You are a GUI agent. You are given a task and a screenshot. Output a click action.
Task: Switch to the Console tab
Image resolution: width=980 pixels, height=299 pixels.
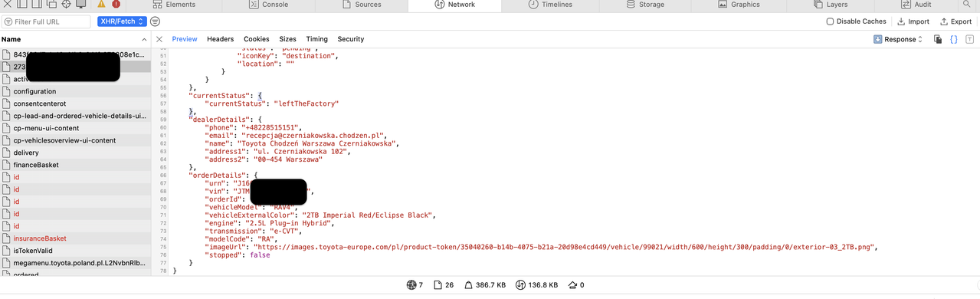pyautogui.click(x=268, y=5)
